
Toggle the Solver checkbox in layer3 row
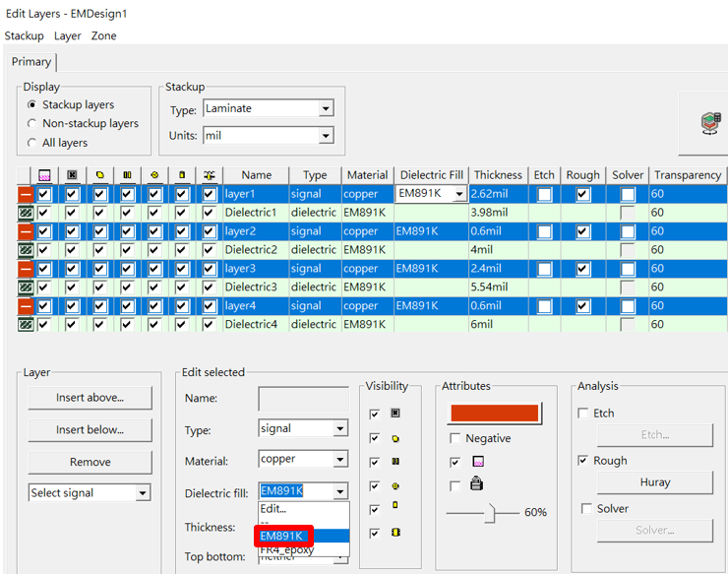(x=628, y=268)
